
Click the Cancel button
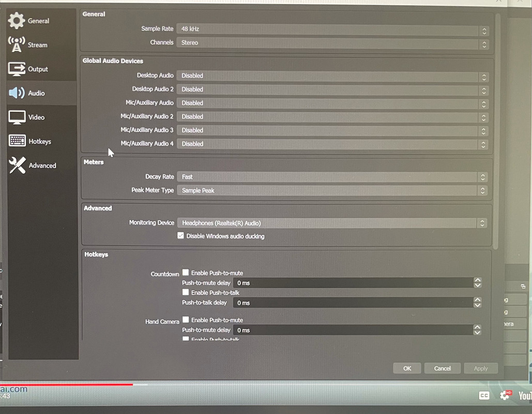click(x=442, y=368)
